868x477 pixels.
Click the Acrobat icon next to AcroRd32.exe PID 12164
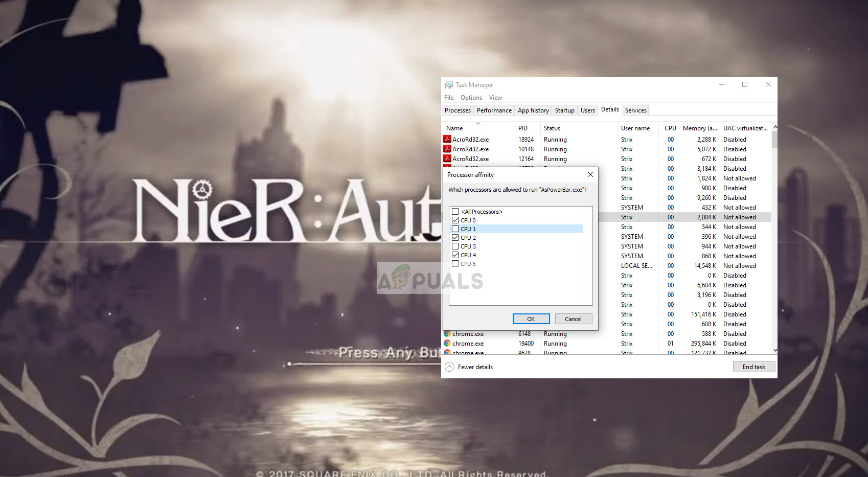pyautogui.click(x=447, y=158)
